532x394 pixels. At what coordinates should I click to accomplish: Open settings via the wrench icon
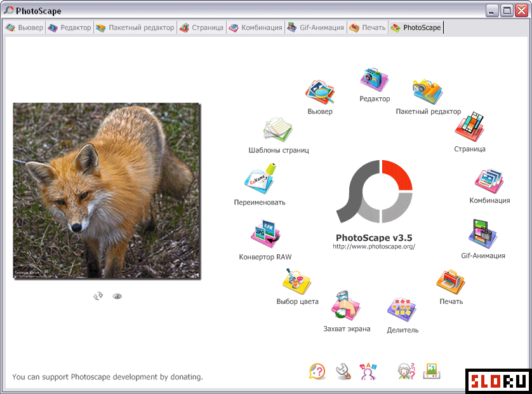(343, 371)
